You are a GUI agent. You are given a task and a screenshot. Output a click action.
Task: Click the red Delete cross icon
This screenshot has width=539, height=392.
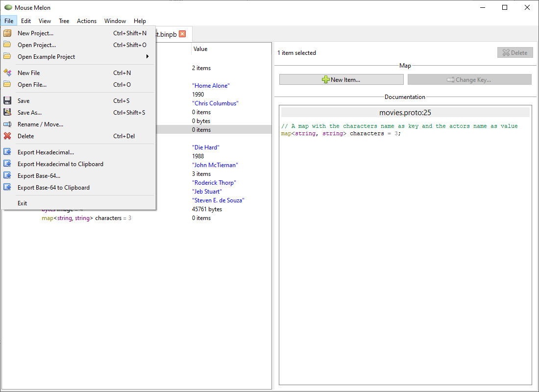[7, 136]
